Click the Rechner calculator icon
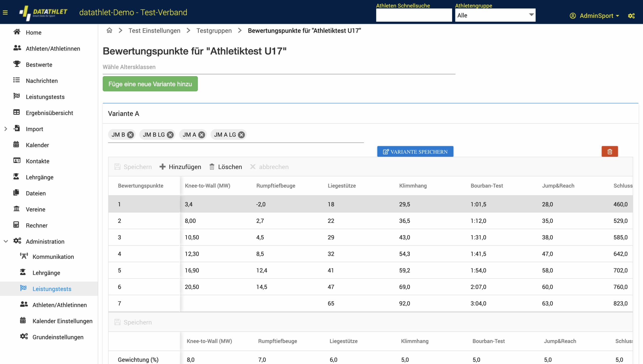The width and height of the screenshot is (643, 364). point(16,225)
